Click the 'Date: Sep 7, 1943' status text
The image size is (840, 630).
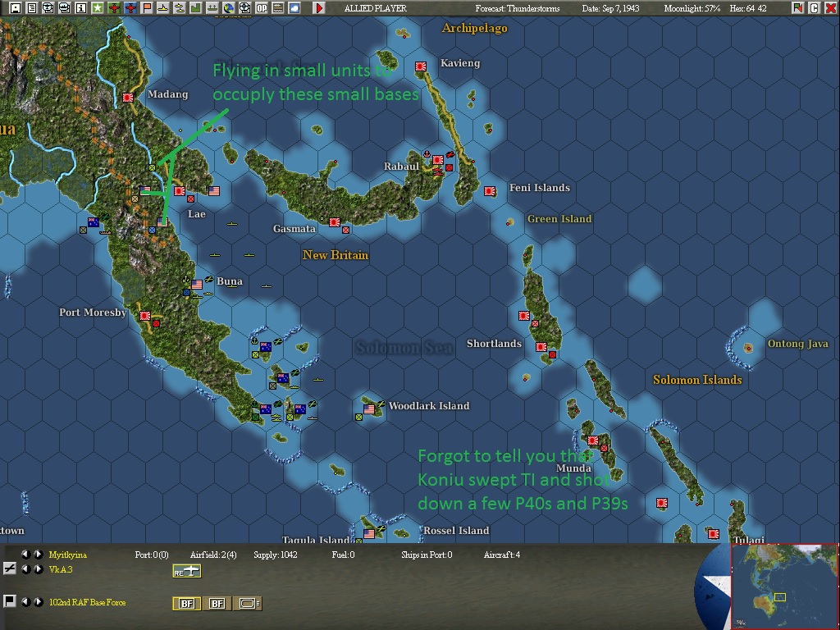pyautogui.click(x=610, y=8)
